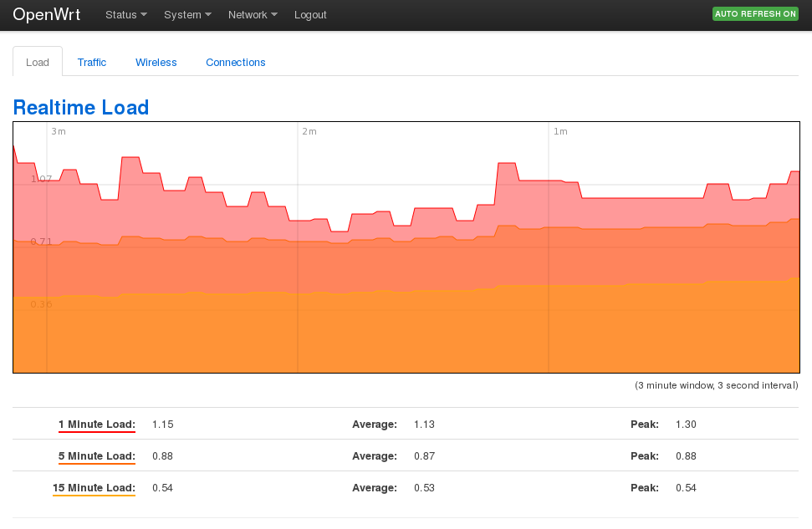Click the 5 minute load value 0.88
Viewport: 812px width, 529px height.
tap(162, 456)
